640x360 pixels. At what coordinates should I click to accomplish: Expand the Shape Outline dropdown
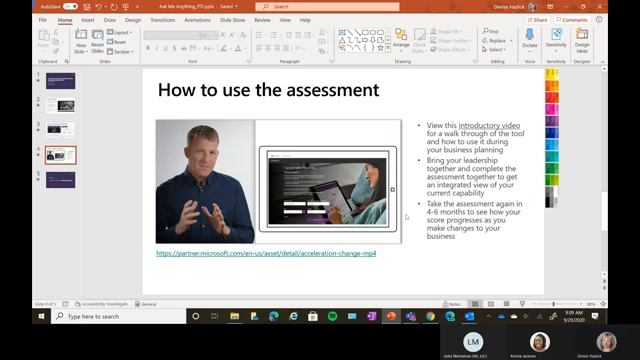[x=451, y=40]
